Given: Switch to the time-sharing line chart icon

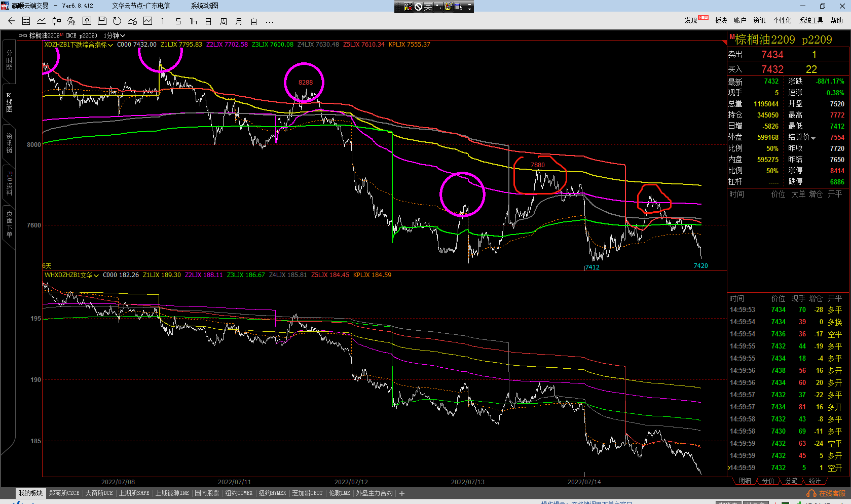Looking at the screenshot, I should [x=42, y=21].
